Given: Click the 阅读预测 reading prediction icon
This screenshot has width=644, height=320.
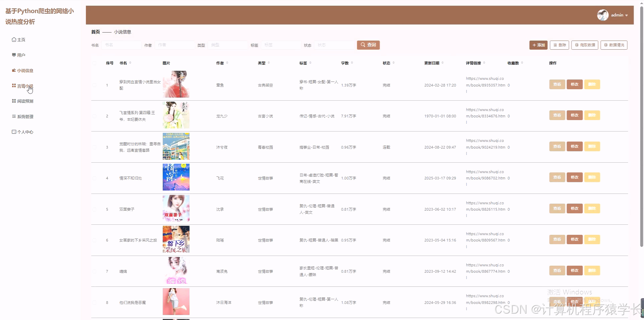Looking at the screenshot, I should click(x=13, y=101).
